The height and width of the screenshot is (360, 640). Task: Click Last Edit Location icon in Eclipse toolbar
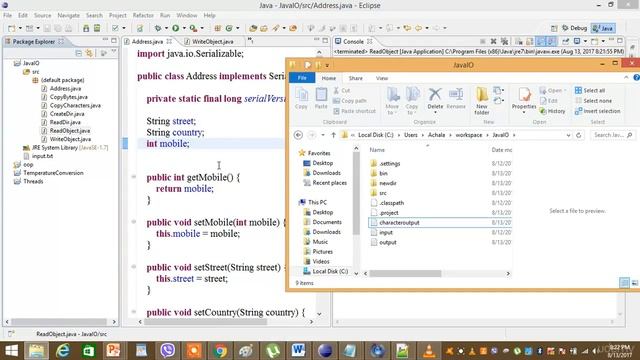click(407, 28)
